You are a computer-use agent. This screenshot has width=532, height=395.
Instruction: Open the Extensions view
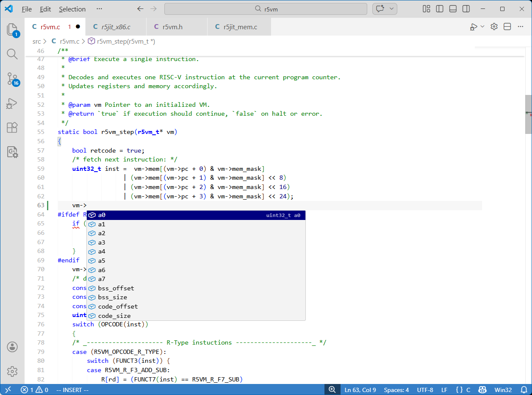click(12, 128)
